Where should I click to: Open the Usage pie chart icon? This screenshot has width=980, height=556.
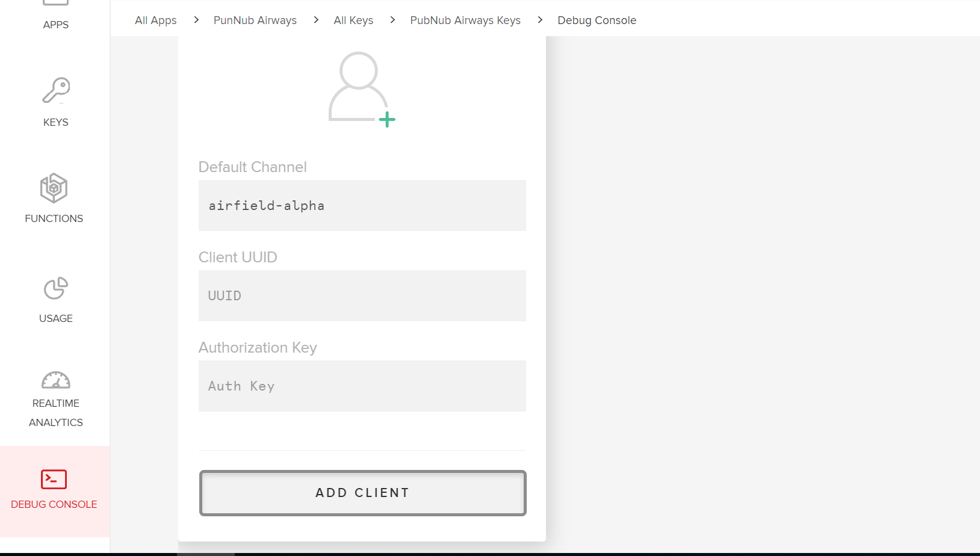(56, 288)
